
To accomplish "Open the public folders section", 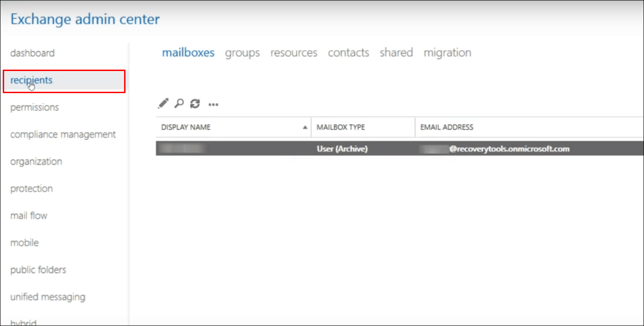I will [38, 270].
